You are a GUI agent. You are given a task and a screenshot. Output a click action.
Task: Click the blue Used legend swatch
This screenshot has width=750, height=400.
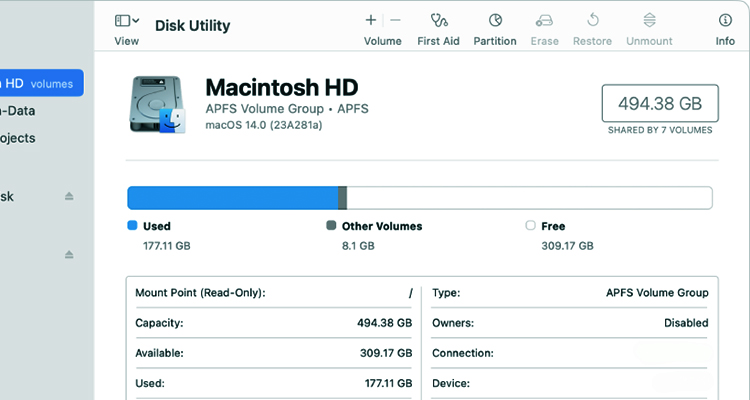(x=133, y=226)
